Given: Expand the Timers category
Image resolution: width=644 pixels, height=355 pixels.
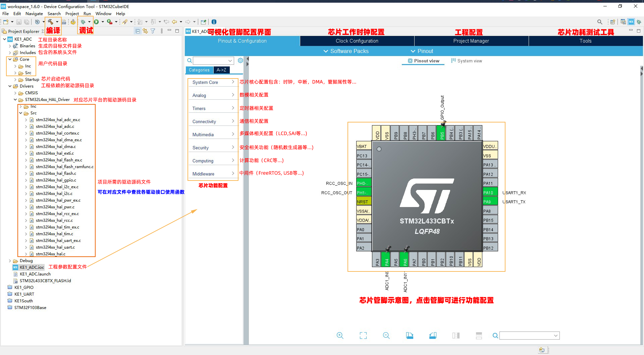Looking at the screenshot, I should tap(213, 108).
